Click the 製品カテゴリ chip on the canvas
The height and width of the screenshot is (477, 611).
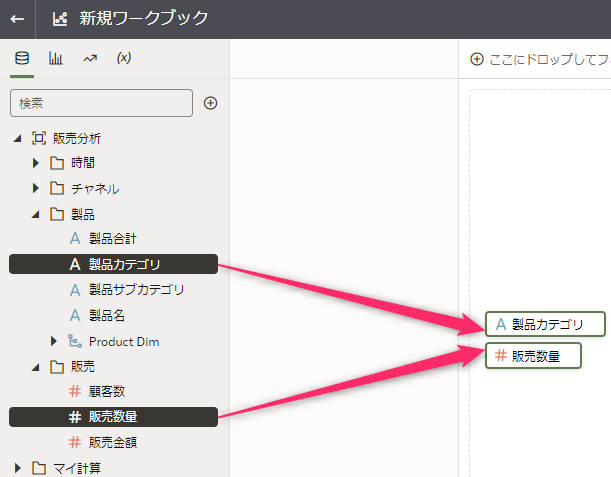click(x=545, y=324)
